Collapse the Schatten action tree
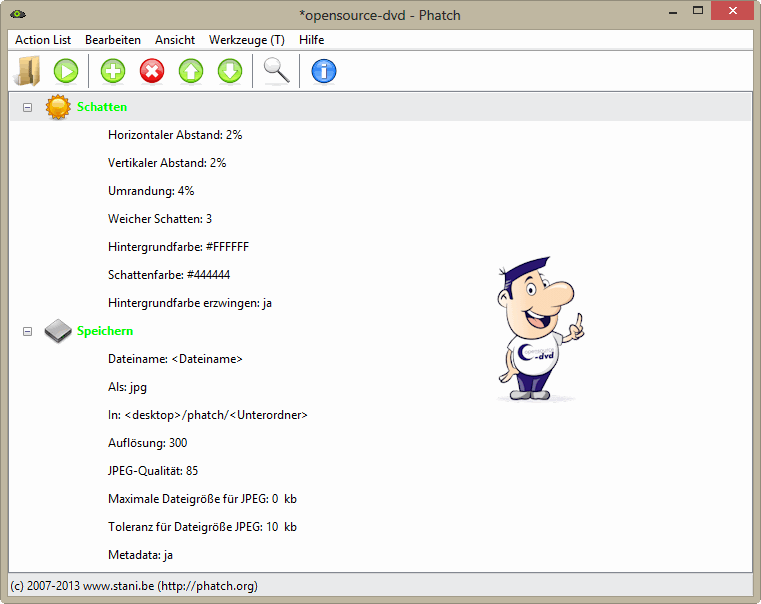 pos(28,107)
